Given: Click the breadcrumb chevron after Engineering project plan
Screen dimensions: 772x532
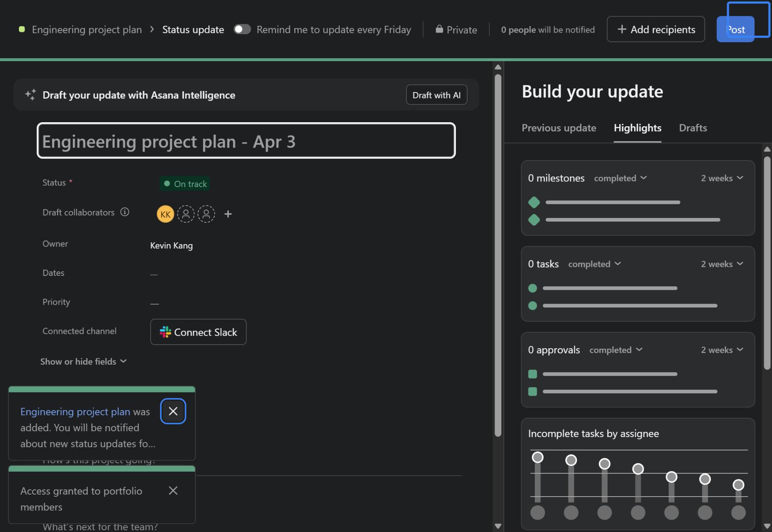Looking at the screenshot, I should pyautogui.click(x=152, y=29).
